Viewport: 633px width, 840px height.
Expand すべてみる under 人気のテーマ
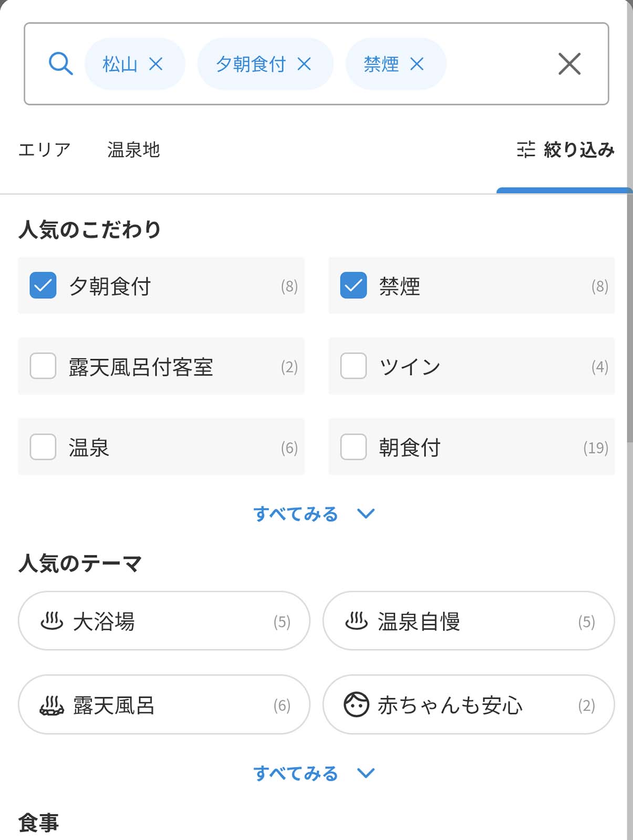314,773
